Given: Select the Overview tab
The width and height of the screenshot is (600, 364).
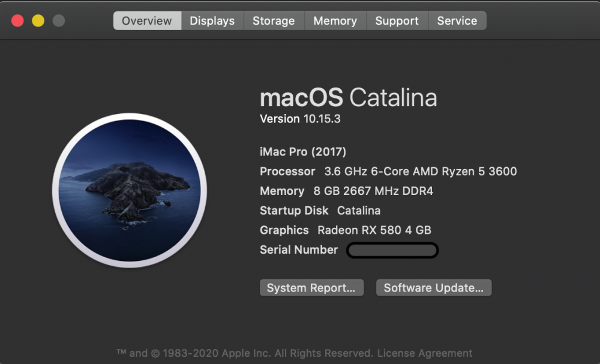Looking at the screenshot, I should click(x=148, y=20).
